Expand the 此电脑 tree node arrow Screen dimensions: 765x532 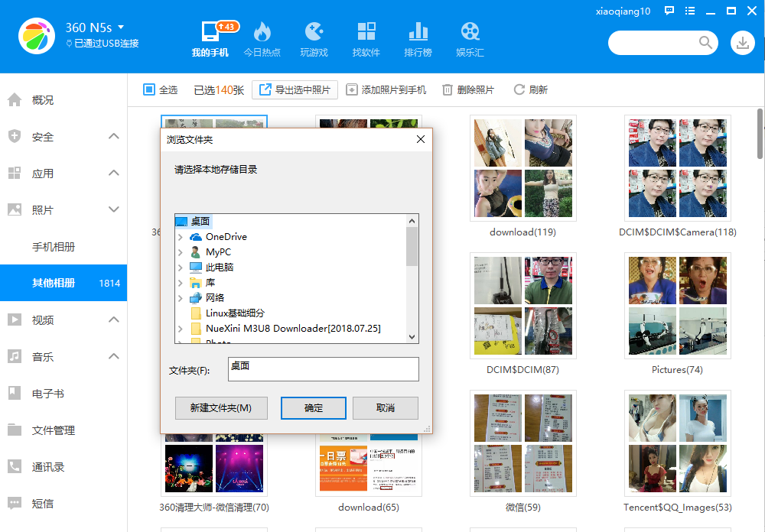click(181, 268)
